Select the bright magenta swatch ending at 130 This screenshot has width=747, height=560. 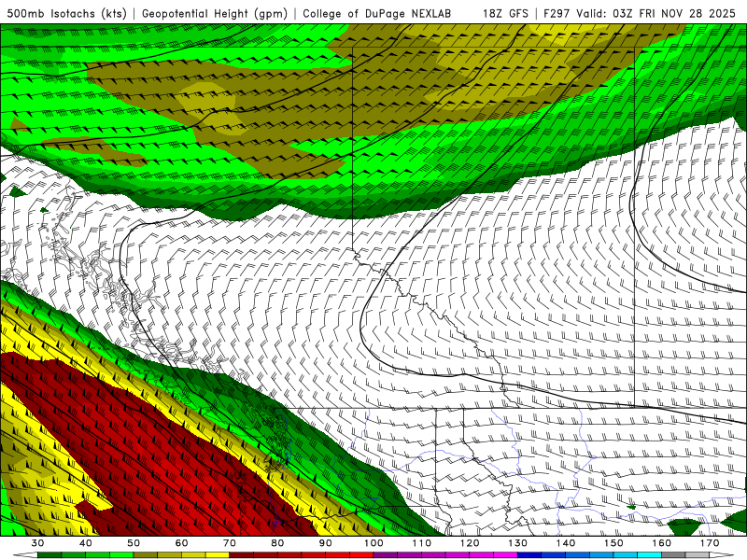coord(506,556)
